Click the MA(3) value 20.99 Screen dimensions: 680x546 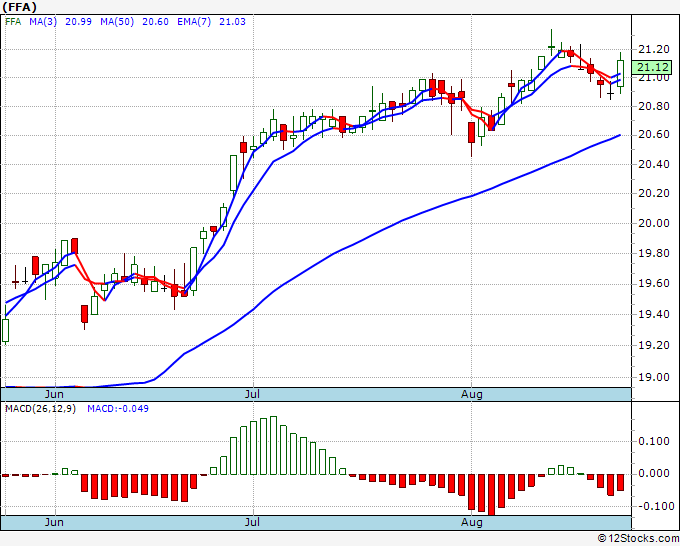pyautogui.click(x=78, y=22)
